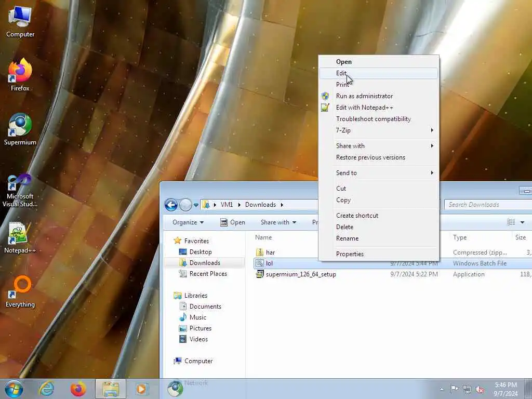The width and height of the screenshot is (532, 399).
Task: Sort by the Name column header
Action: 263,237
